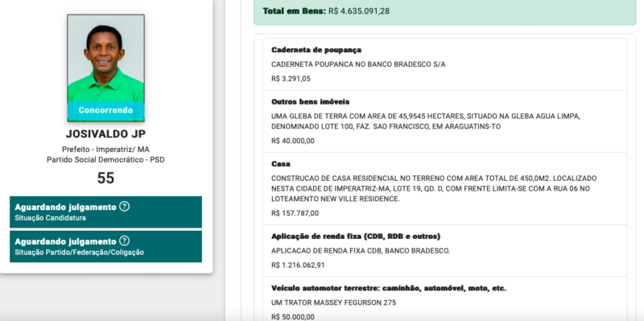The height and width of the screenshot is (321, 644).
Task: Click the candidate name JOSIVALDO JP
Action: pos(106,134)
